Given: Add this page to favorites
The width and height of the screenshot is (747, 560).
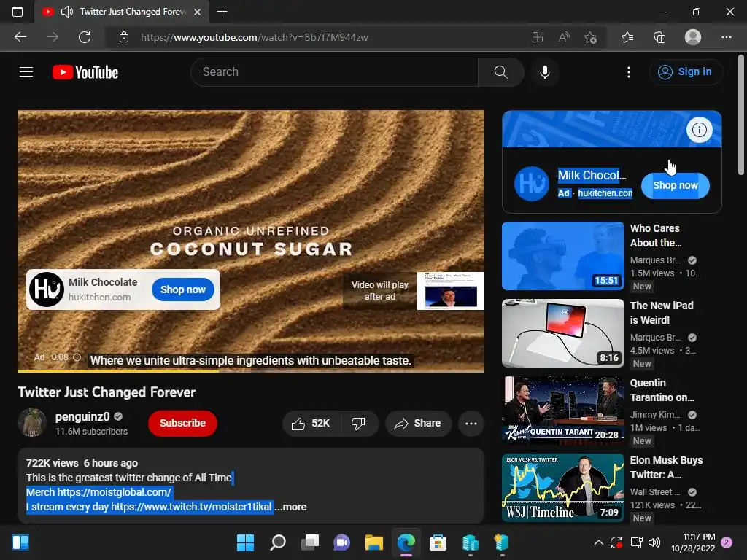Looking at the screenshot, I should point(591,37).
